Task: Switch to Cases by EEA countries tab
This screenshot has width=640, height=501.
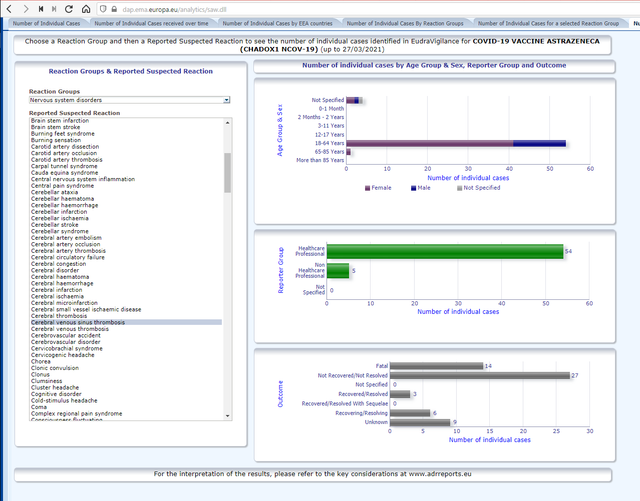Action: click(x=278, y=23)
